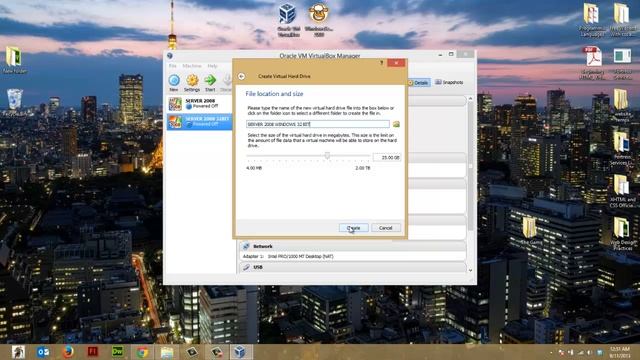
Task: Switch to the Details view button
Action: tap(419, 82)
